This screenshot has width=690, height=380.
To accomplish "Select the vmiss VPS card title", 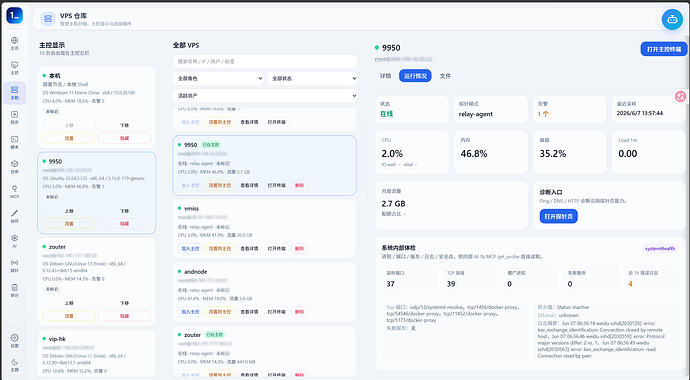I will (191, 208).
